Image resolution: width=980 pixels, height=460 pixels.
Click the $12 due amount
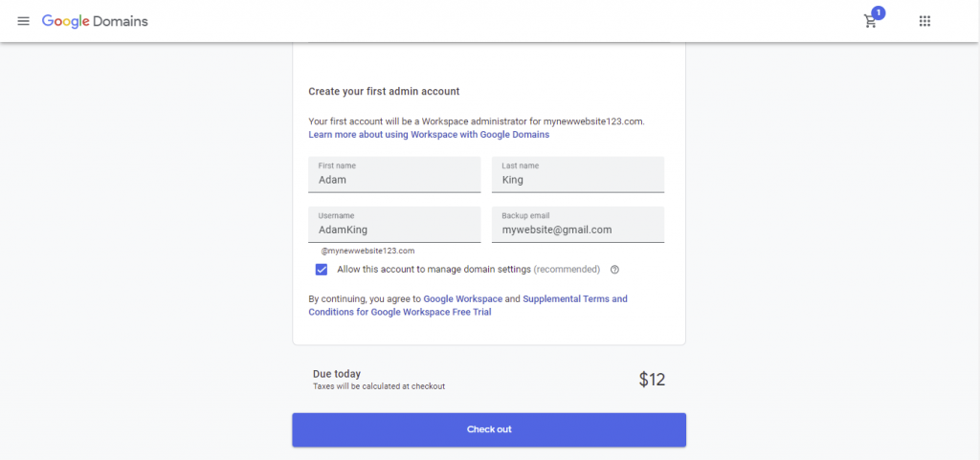tap(652, 380)
